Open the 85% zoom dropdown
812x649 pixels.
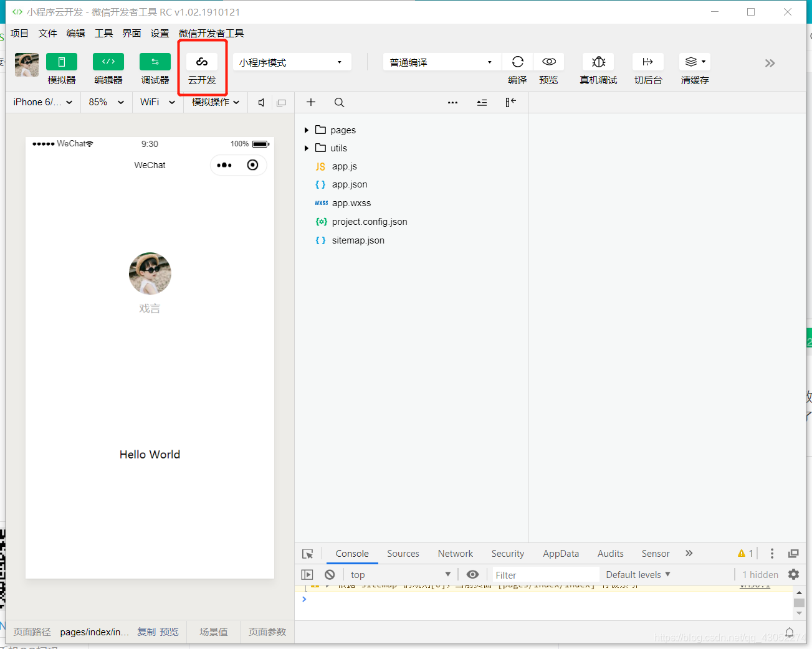click(x=107, y=102)
